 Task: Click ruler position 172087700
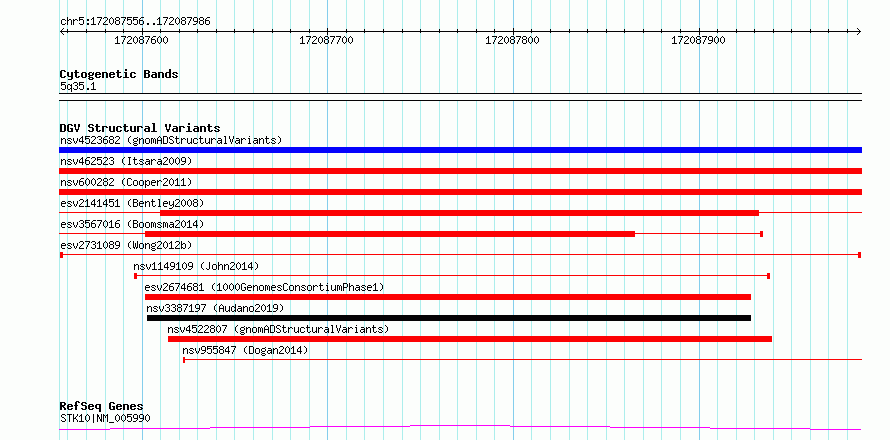(x=326, y=40)
